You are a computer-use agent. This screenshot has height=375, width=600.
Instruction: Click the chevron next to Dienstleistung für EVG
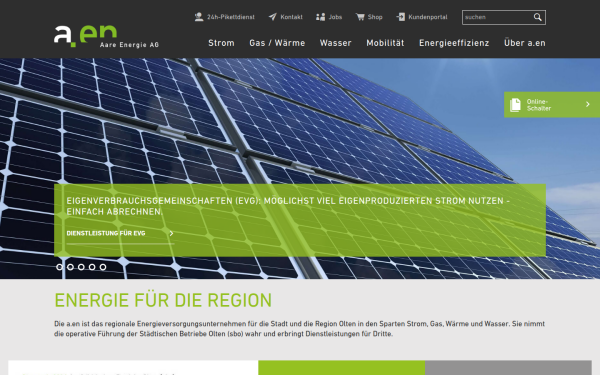tap(171, 233)
